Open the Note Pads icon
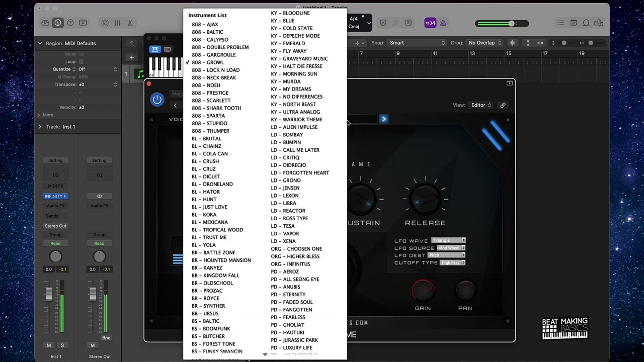The height and width of the screenshot is (362, 644). coord(574,23)
